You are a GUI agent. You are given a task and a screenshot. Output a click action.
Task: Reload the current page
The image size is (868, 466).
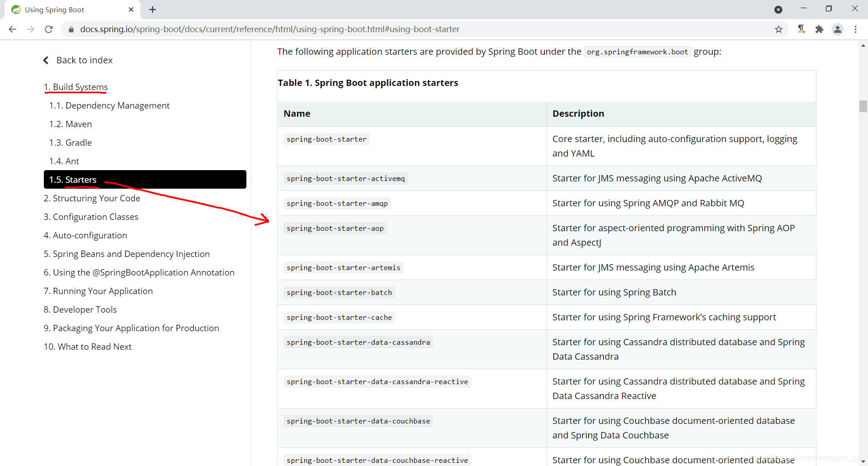tap(49, 29)
